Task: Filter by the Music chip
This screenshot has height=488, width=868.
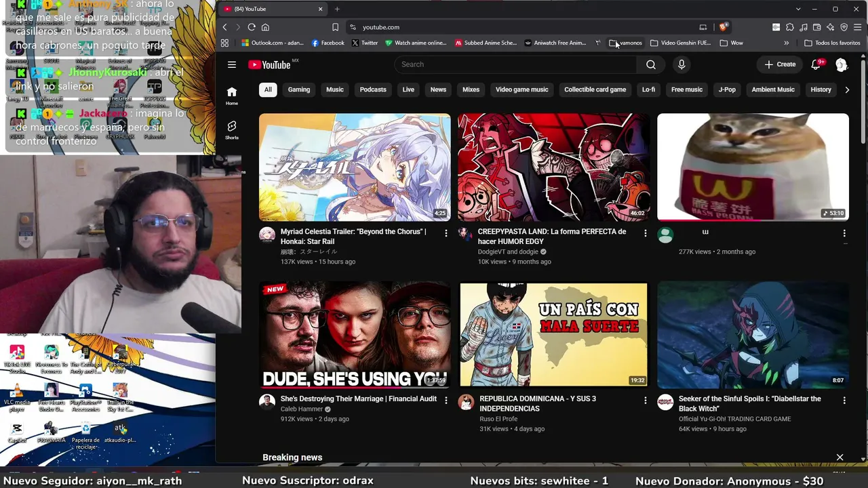Action: pos(335,89)
